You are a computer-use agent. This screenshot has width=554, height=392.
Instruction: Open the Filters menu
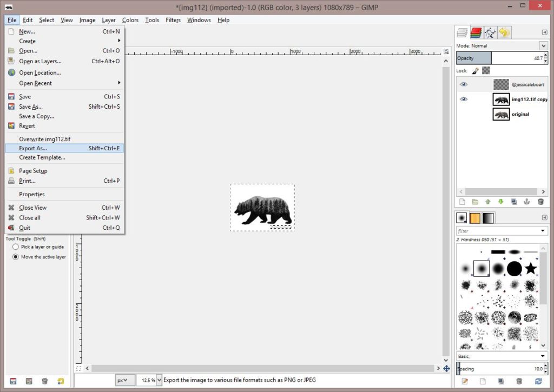coord(173,20)
